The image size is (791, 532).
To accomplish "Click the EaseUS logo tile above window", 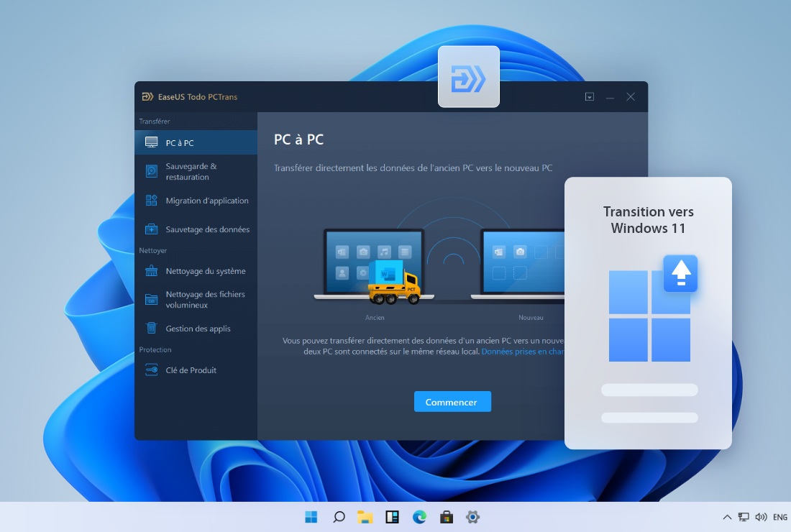I will 469,77.
